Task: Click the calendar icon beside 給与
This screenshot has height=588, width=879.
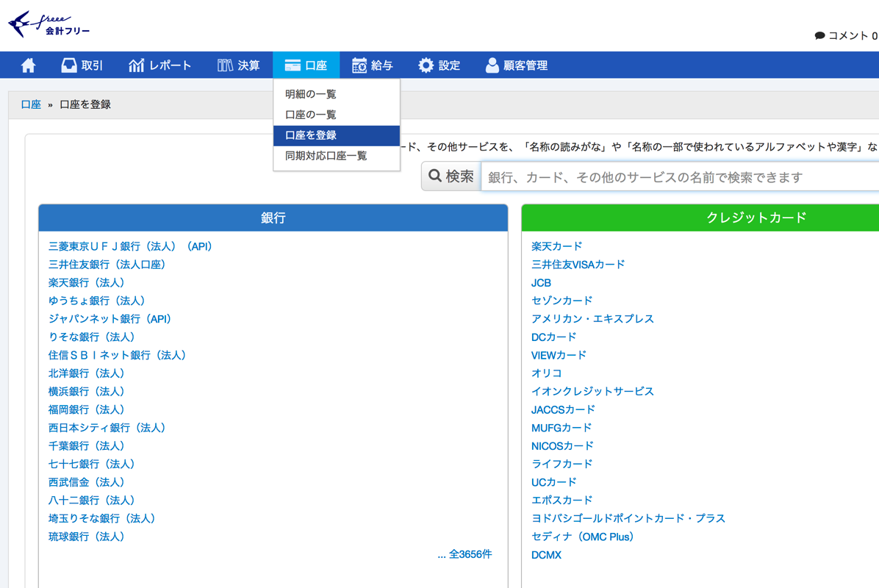Action: [359, 65]
